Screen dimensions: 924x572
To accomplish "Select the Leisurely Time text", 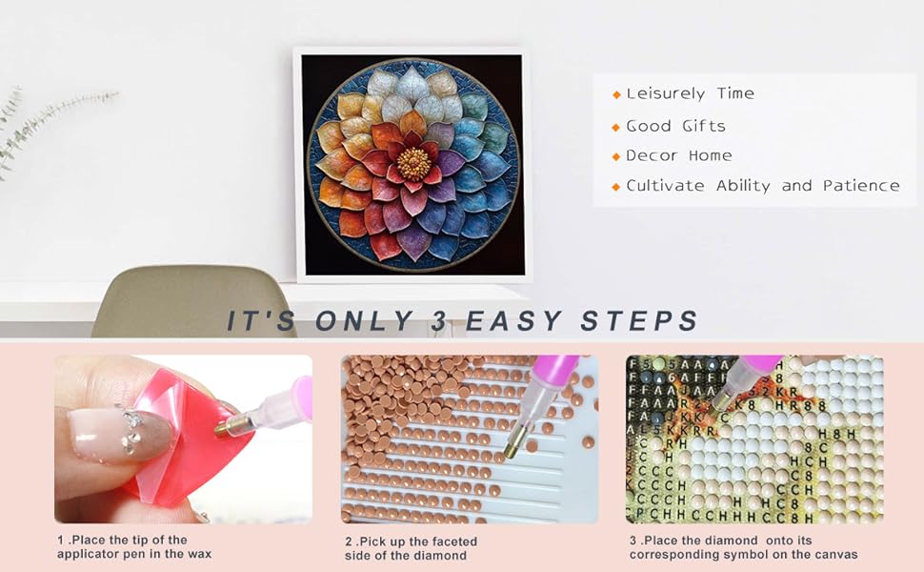I will (690, 93).
